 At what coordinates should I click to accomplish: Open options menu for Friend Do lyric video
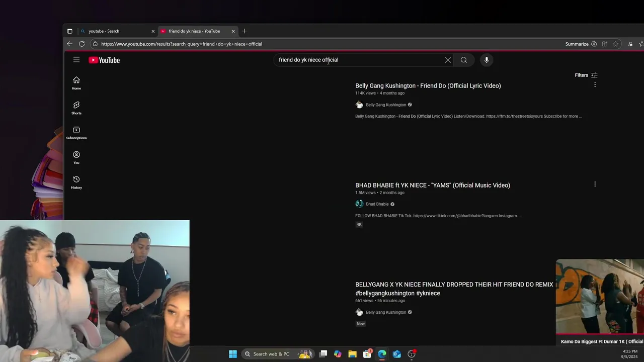[595, 84]
